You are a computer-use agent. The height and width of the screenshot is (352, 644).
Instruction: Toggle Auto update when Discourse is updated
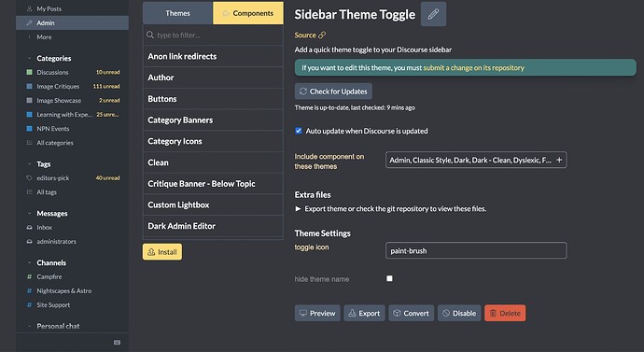pyautogui.click(x=299, y=131)
